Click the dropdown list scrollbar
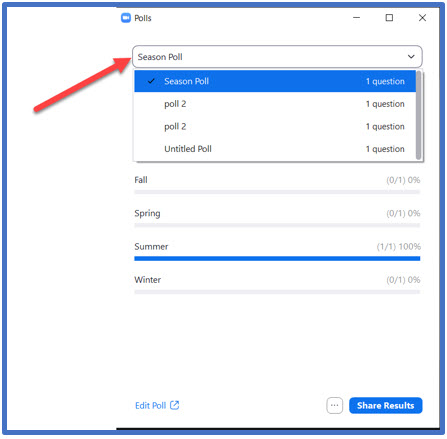Viewport: 447px width, 439px height. [x=418, y=115]
